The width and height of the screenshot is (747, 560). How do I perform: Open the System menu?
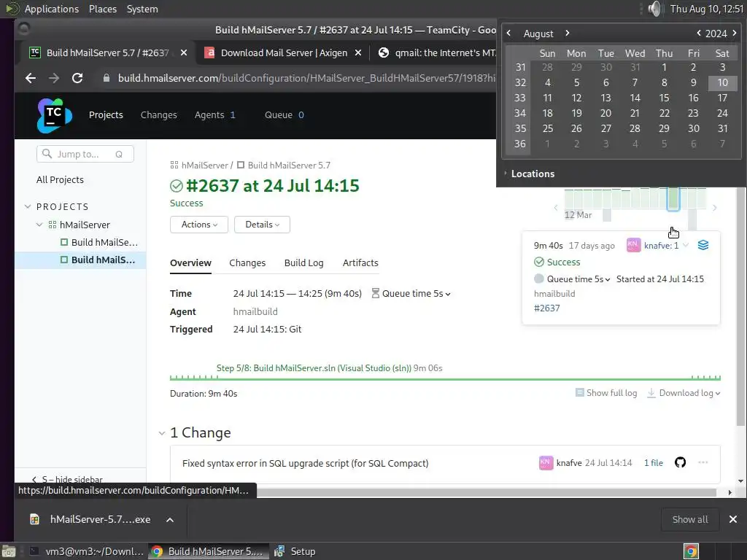[x=142, y=9]
